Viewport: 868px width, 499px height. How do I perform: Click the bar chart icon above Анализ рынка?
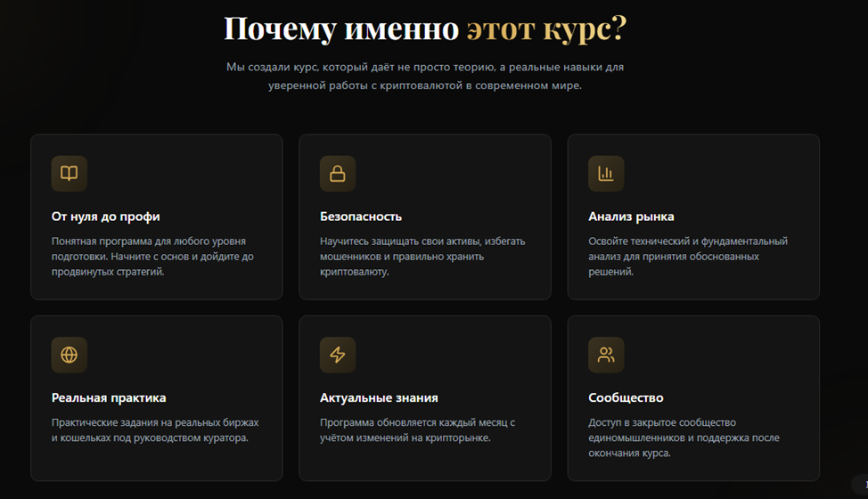coord(606,174)
